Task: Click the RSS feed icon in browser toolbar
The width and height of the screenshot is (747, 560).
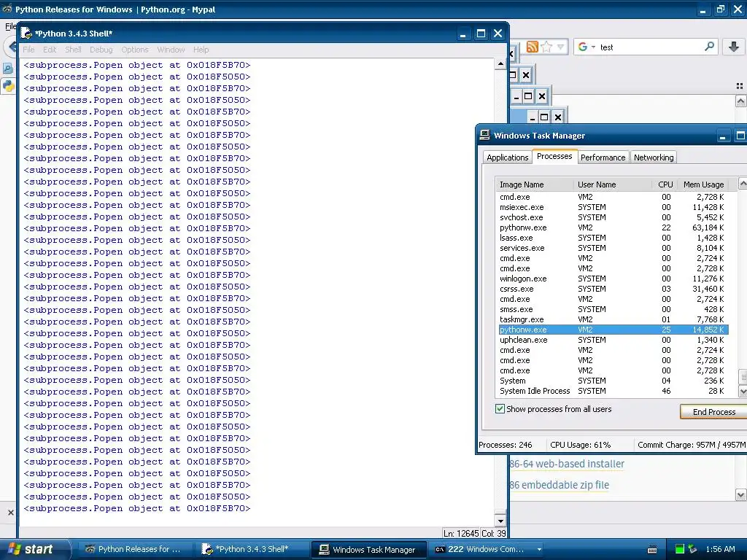Action: coord(532,47)
